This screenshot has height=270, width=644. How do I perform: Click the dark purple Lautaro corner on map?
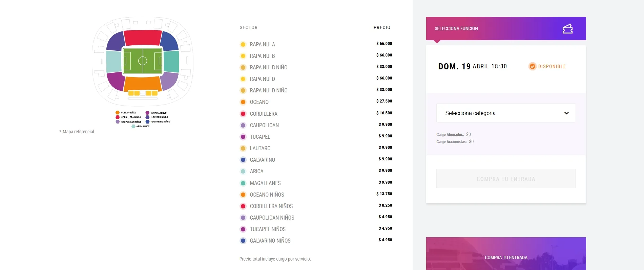116,42
